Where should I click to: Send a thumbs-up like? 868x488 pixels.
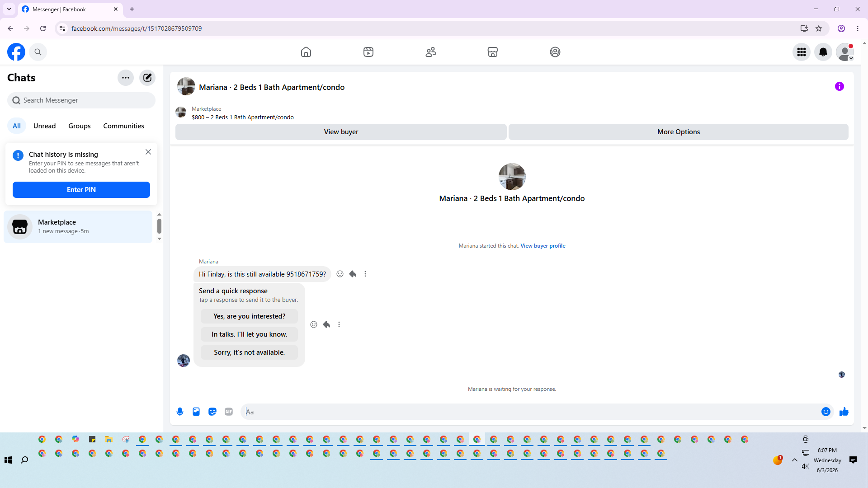pyautogui.click(x=844, y=412)
